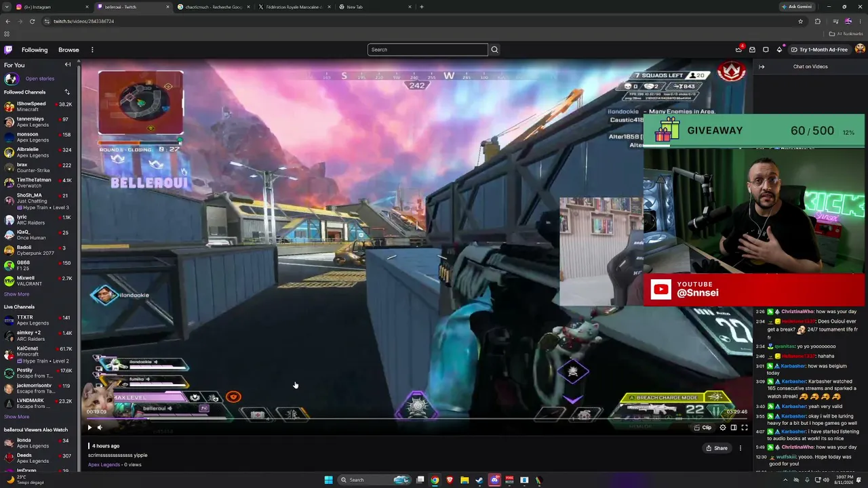The height and width of the screenshot is (488, 868).
Task: Open the Following menu item
Action: tap(35, 49)
